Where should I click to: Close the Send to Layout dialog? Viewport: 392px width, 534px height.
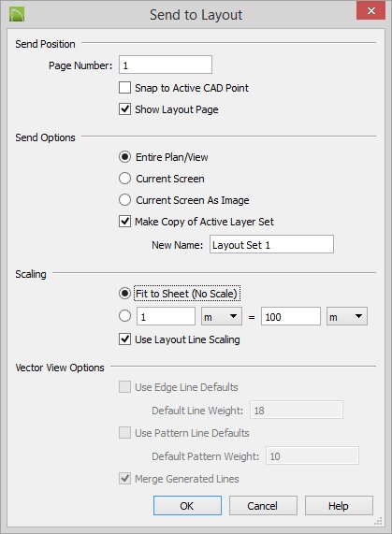click(370, 11)
